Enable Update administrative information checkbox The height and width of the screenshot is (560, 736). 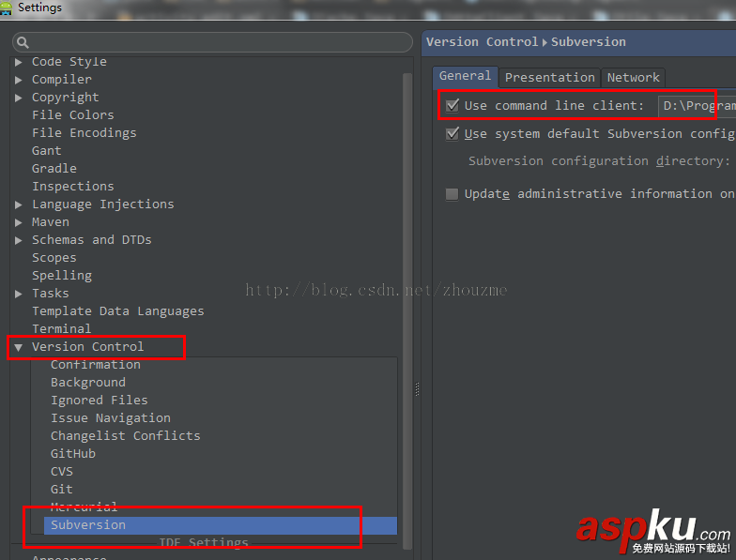(x=452, y=194)
